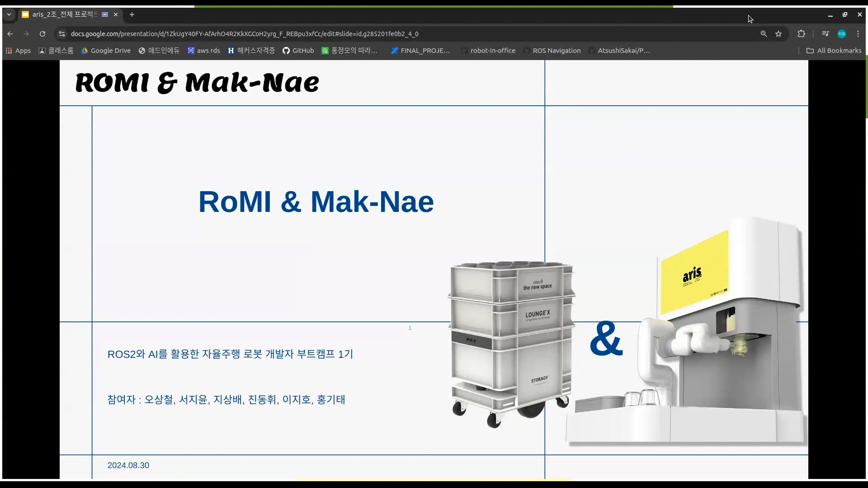
Task: Open the media control icon in the toolbar
Action: click(826, 34)
